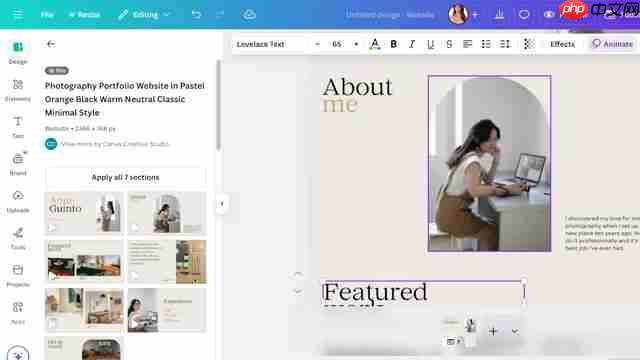This screenshot has width=640, height=360.
Task: Open the File menu
Action: coord(47,15)
